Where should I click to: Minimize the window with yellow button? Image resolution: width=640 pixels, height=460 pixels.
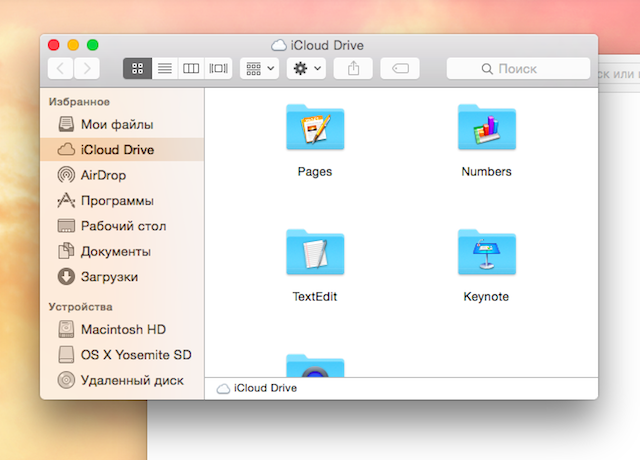click(73, 44)
